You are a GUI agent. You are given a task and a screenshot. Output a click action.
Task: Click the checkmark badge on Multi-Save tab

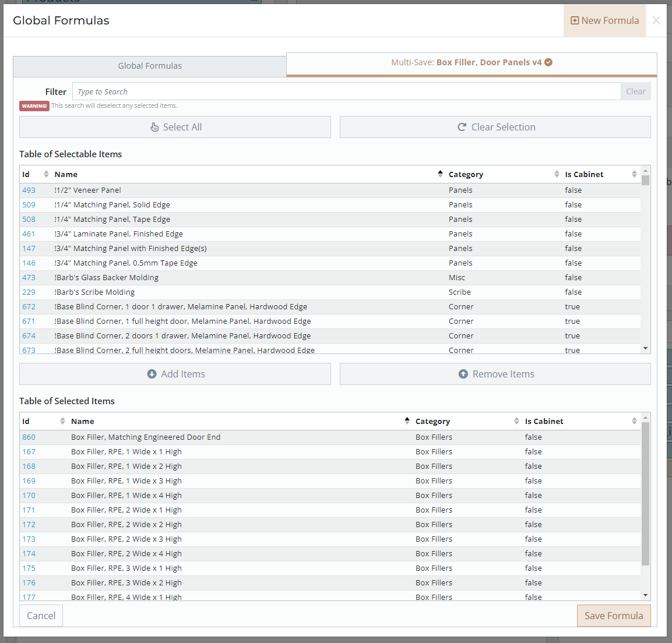[x=548, y=62]
